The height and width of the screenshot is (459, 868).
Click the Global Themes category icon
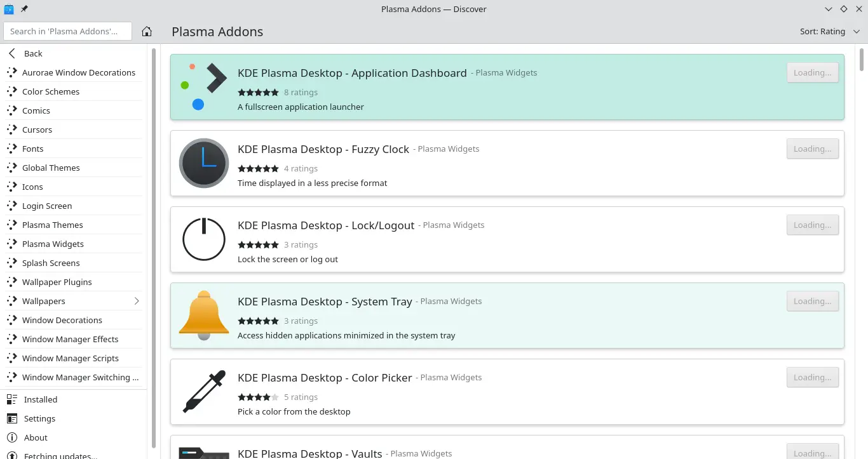click(12, 168)
